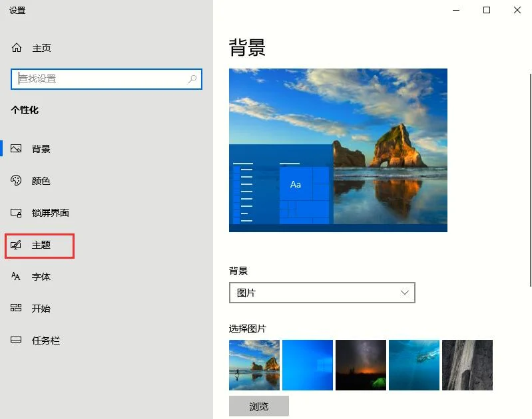Image resolution: width=532 pixels, height=419 pixels.
Task: Click the vertical scrollbar on the right
Action: [x=530, y=180]
